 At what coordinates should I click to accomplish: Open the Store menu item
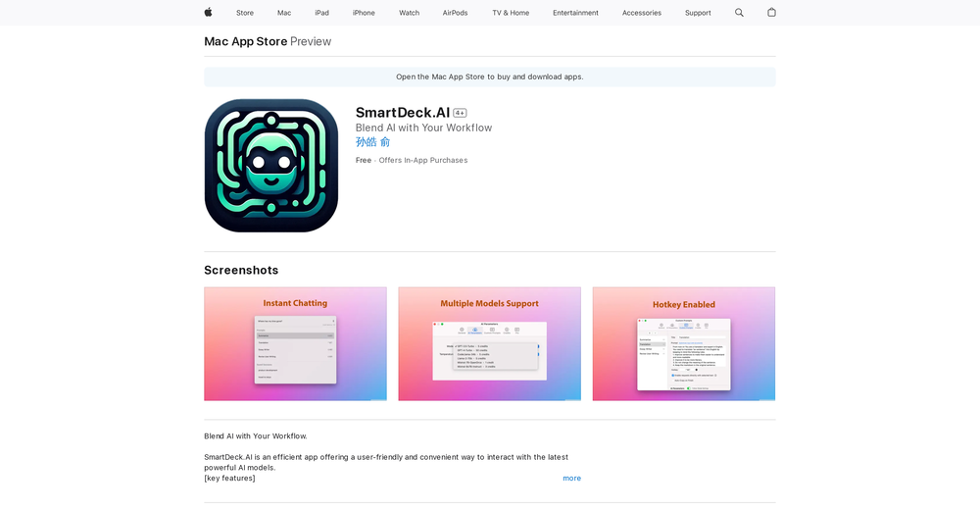coord(245,13)
